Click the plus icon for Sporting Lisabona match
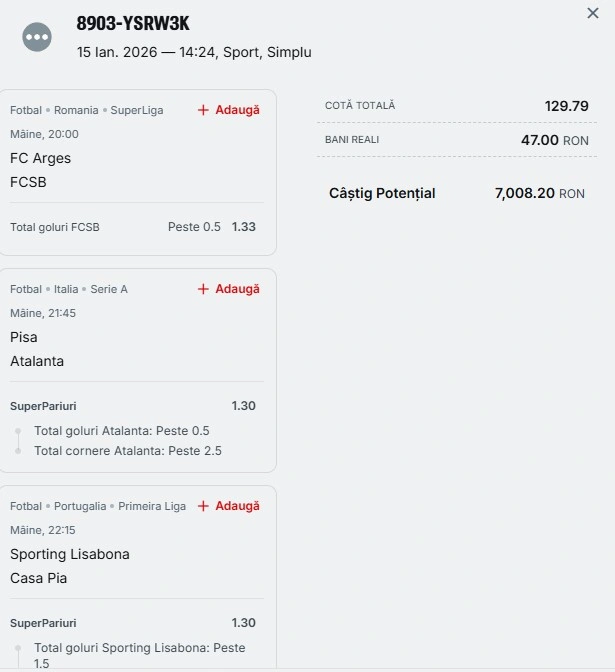This screenshot has height=672, width=615. [x=203, y=506]
